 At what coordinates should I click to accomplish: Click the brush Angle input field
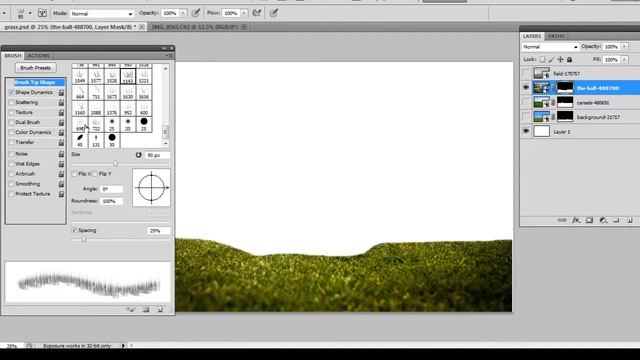[111, 189]
